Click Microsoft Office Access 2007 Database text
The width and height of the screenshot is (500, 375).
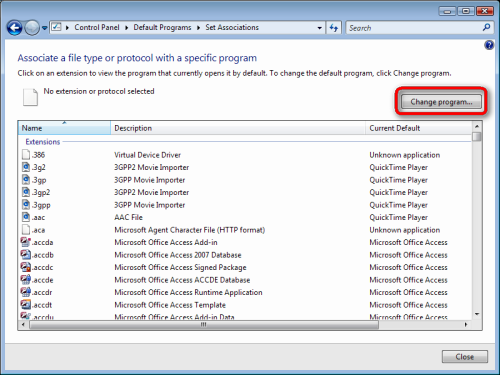(x=178, y=255)
